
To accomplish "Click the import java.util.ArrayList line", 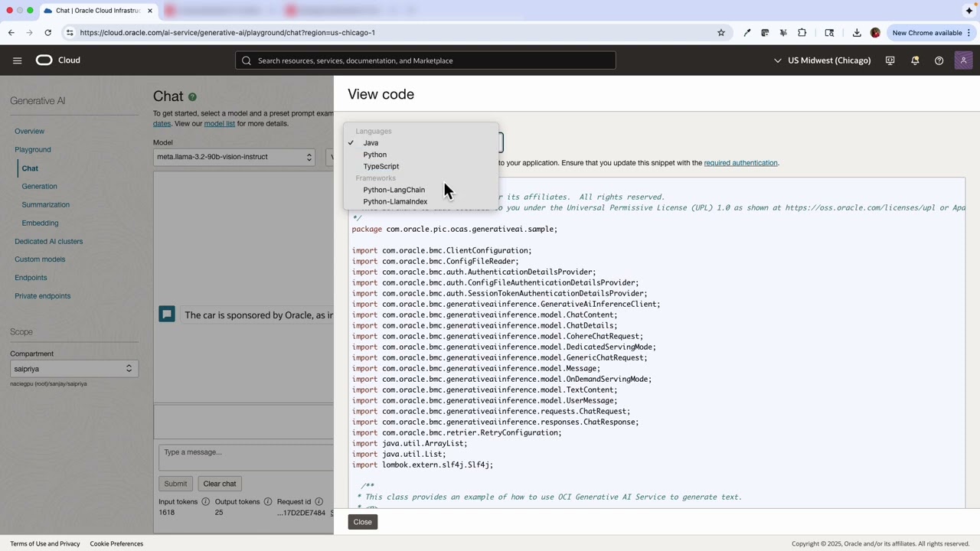I will [410, 443].
